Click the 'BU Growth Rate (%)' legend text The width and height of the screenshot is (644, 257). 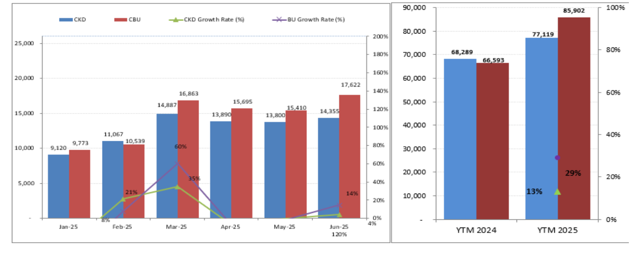point(316,20)
